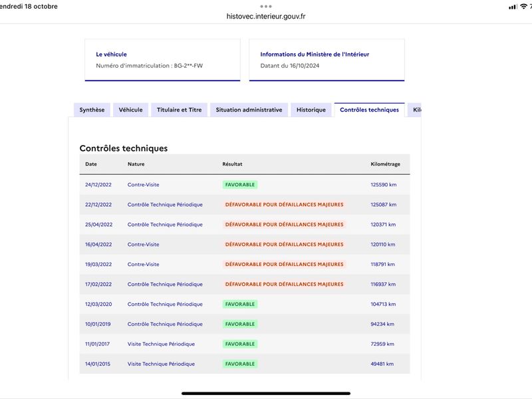Click the Informations du Ministère de l'Intérieur card
The image size is (532, 399).
pos(327,60)
